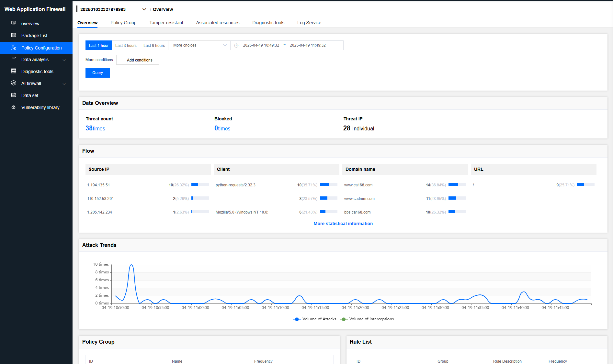The image size is (613, 364).
Task: Select the Last 1 hour range
Action: [x=99, y=45]
